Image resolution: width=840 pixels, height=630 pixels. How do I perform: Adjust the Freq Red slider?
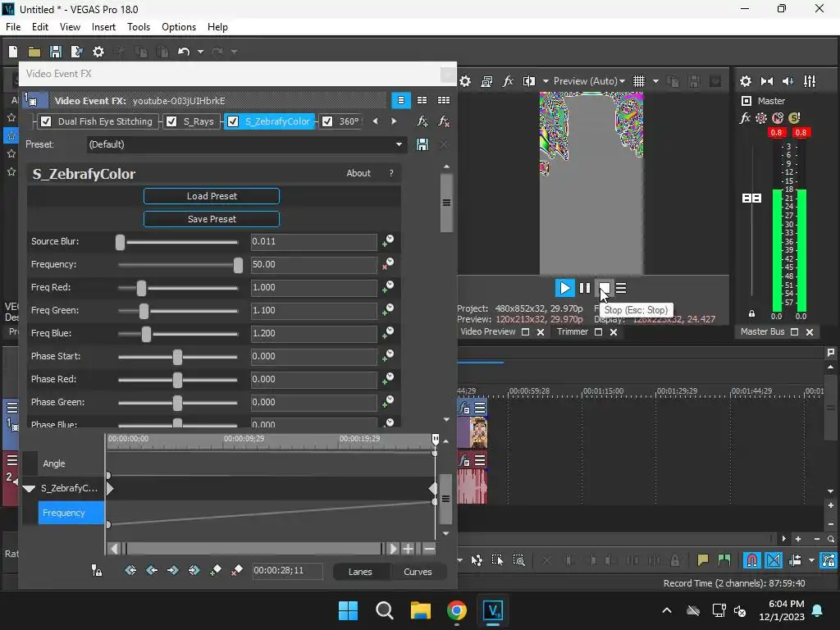tap(141, 288)
